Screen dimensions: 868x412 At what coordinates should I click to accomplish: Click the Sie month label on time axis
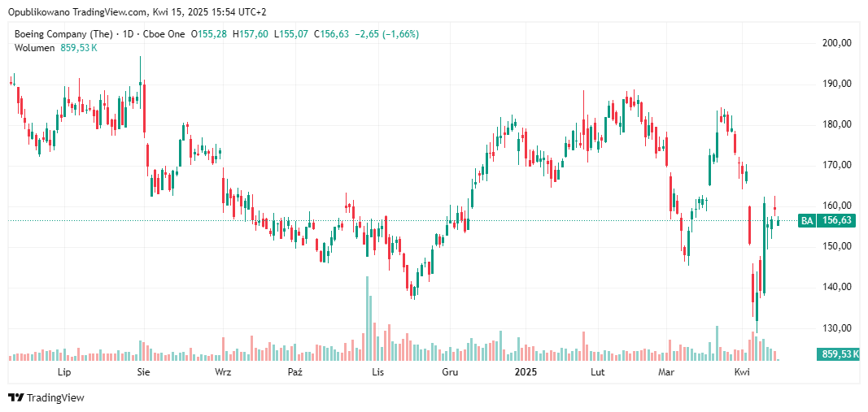tap(144, 372)
